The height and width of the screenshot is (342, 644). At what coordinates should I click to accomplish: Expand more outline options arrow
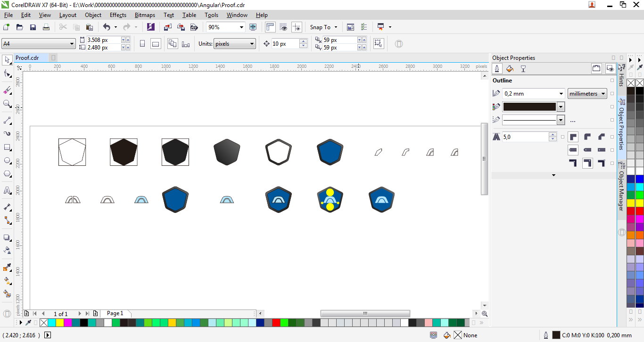point(553,175)
